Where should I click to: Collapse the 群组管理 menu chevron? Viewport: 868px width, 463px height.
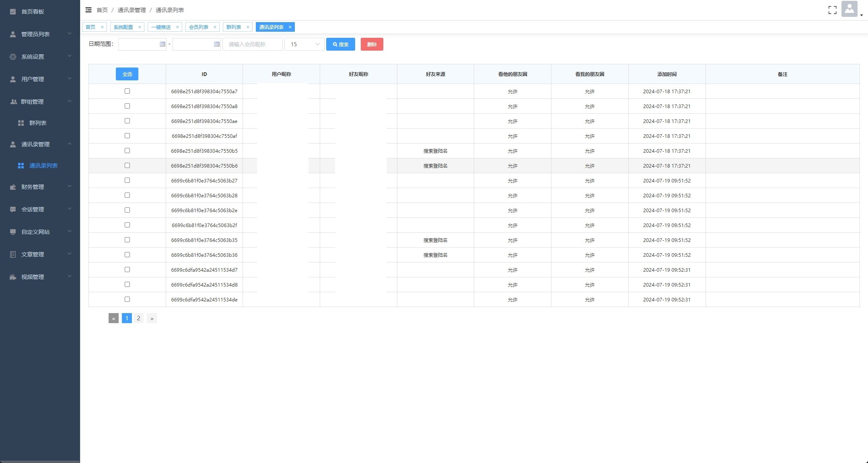coord(69,101)
